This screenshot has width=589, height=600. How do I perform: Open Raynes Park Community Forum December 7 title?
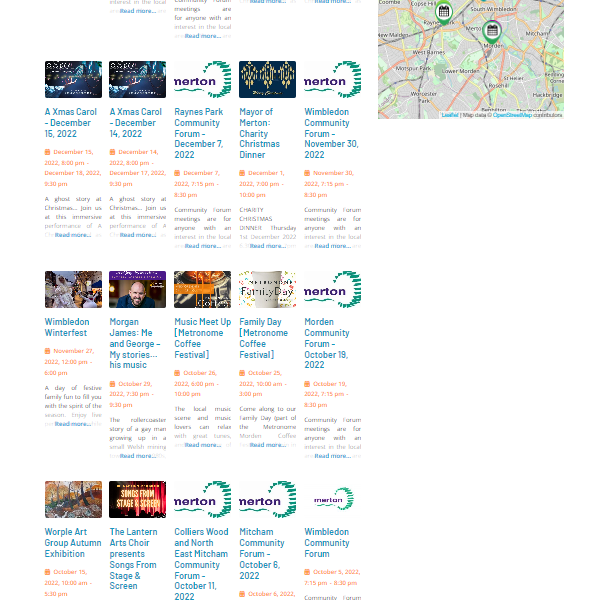coord(199,133)
